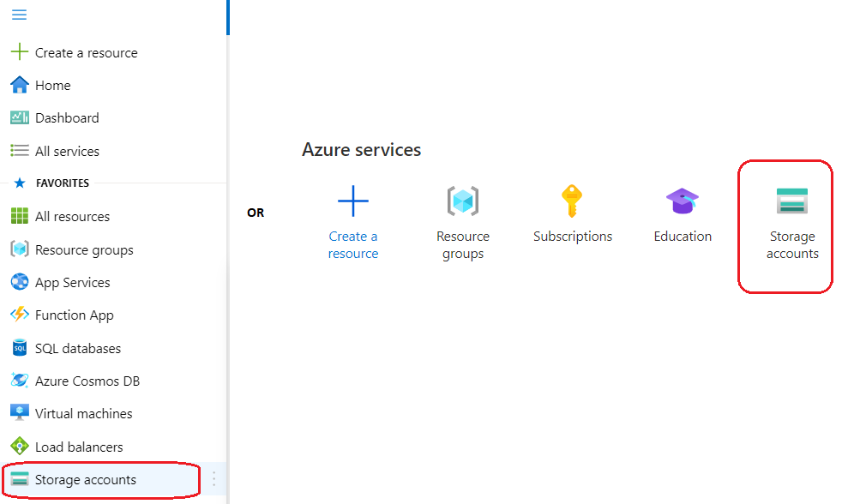Open All services from the sidebar
The image size is (842, 504).
[67, 152]
